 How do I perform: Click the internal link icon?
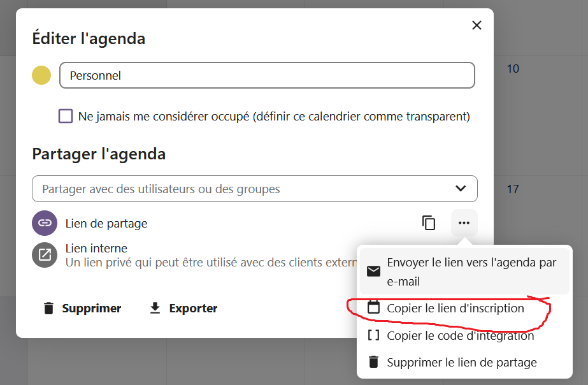tap(45, 255)
